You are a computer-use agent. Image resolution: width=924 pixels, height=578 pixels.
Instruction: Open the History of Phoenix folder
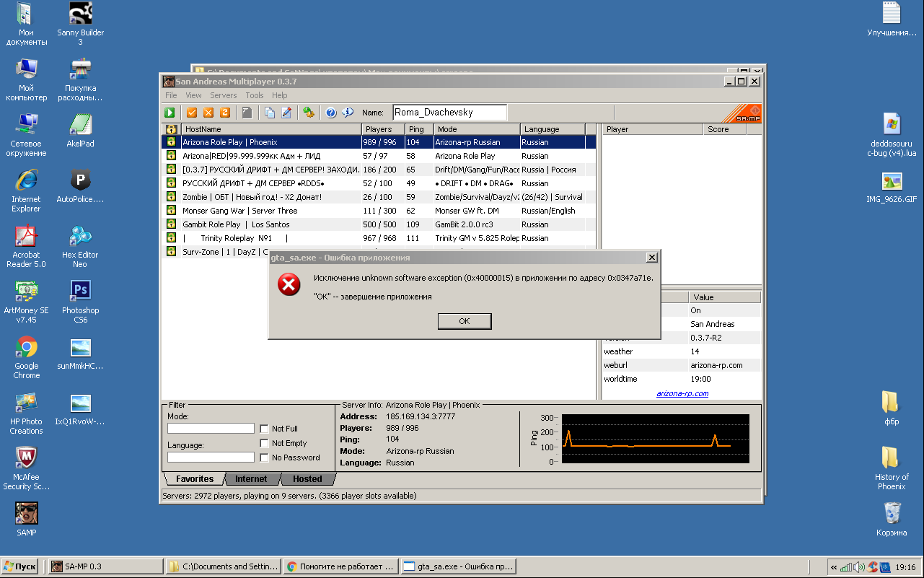892,468
